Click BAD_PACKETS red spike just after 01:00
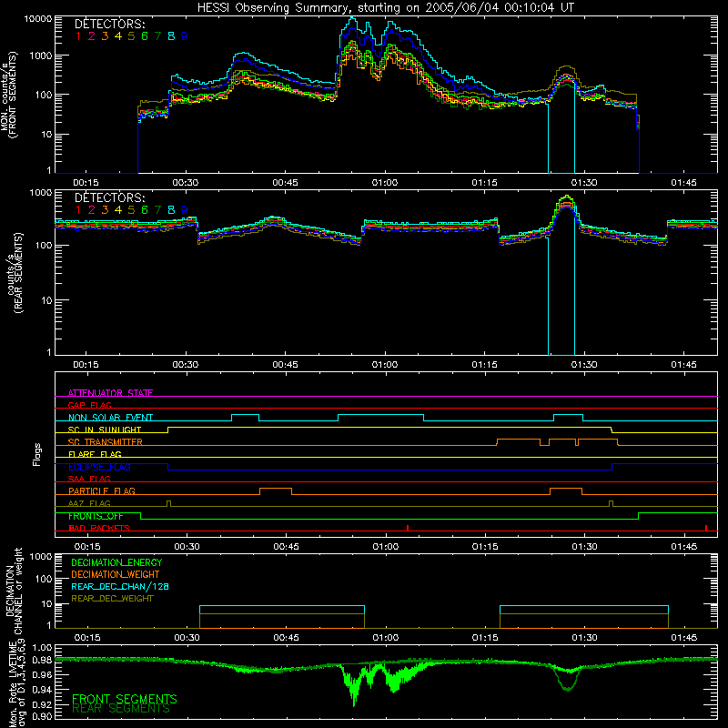Viewport: 728px width, 728px height. point(408,528)
